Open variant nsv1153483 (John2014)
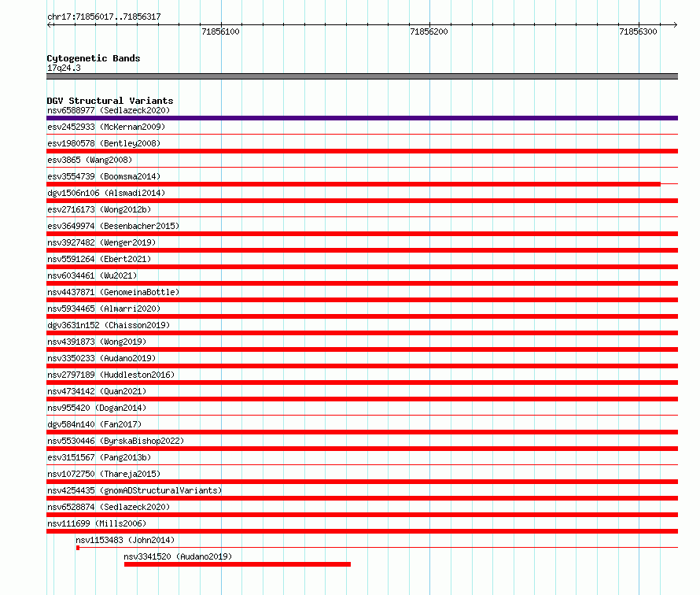This screenshot has height=595, width=700. pos(125,540)
